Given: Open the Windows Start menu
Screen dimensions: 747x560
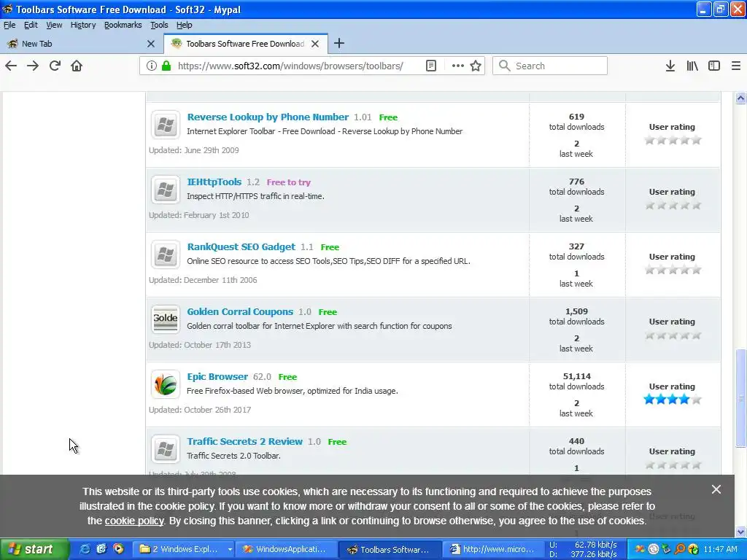Looking at the screenshot, I should [34, 549].
